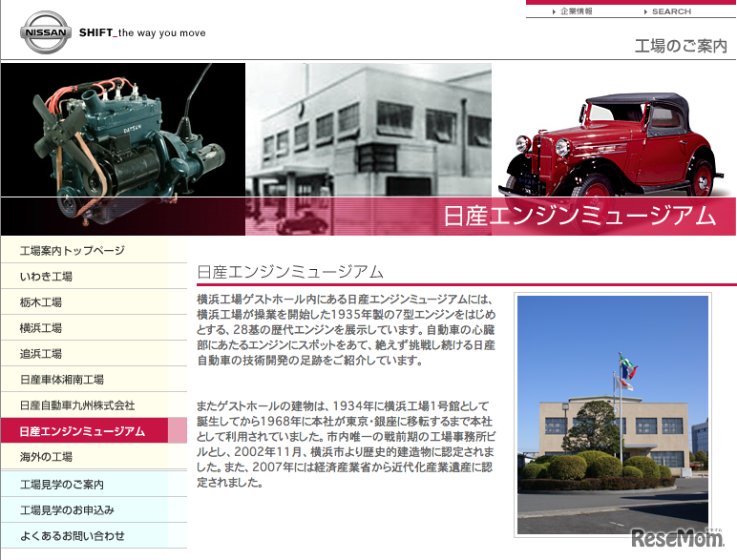This screenshot has width=737, height=560.
Task: Click the arrow beside SEARCH
Action: point(645,11)
